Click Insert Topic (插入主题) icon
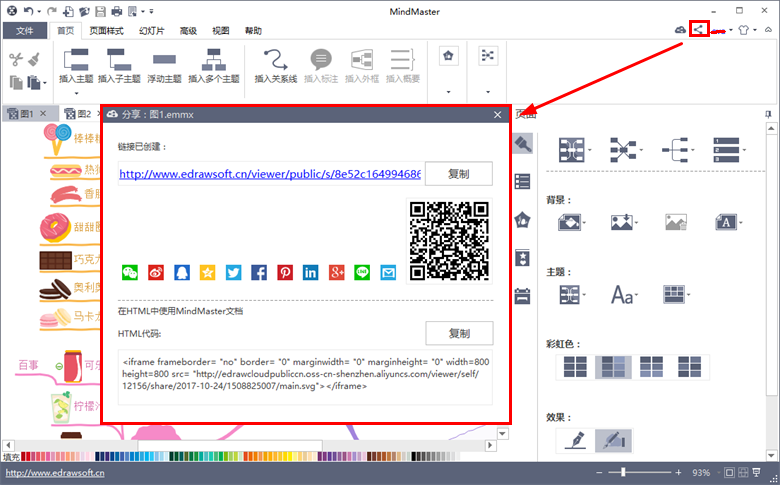Screen dimensions: 780x485 (76, 60)
